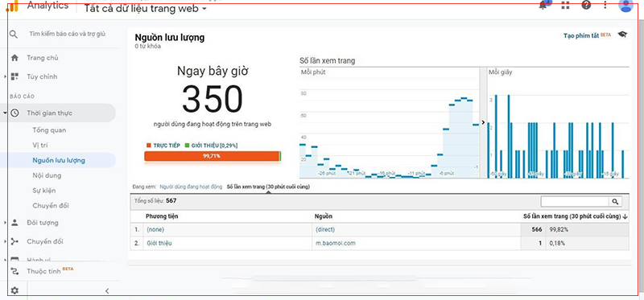Expand the Chuyển đổi acquisition section arrow
Viewport: 644px width, 300px height.
pos(5,241)
